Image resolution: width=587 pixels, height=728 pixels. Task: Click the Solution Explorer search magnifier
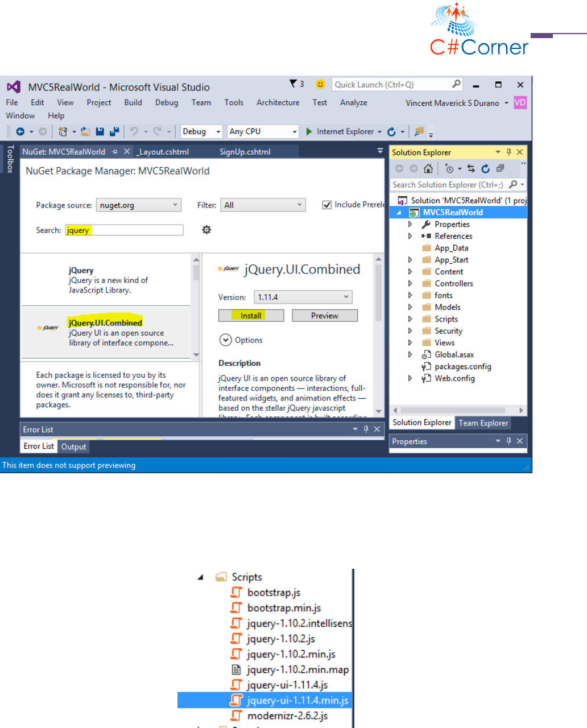pos(513,184)
